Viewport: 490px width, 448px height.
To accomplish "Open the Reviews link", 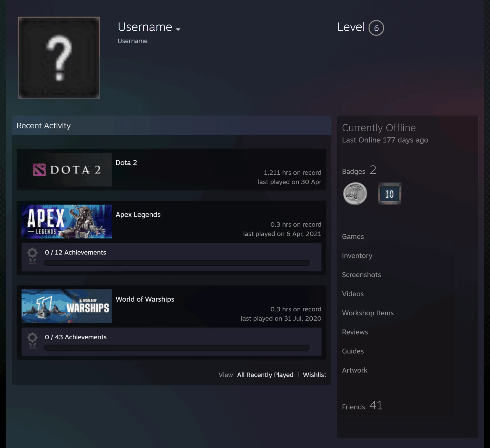I will click(355, 332).
